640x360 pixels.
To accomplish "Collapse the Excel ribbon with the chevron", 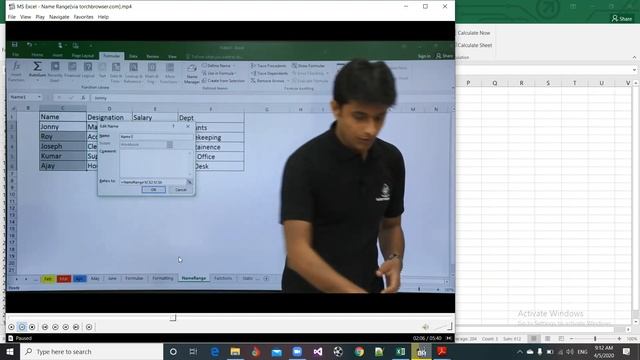I will 634,58.
